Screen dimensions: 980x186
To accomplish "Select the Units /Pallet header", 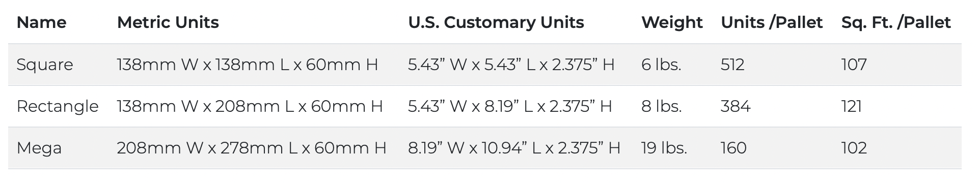I will point(772,22).
